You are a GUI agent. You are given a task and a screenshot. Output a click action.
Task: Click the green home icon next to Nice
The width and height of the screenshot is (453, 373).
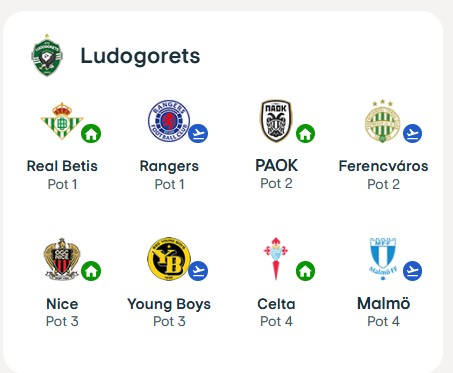91,271
